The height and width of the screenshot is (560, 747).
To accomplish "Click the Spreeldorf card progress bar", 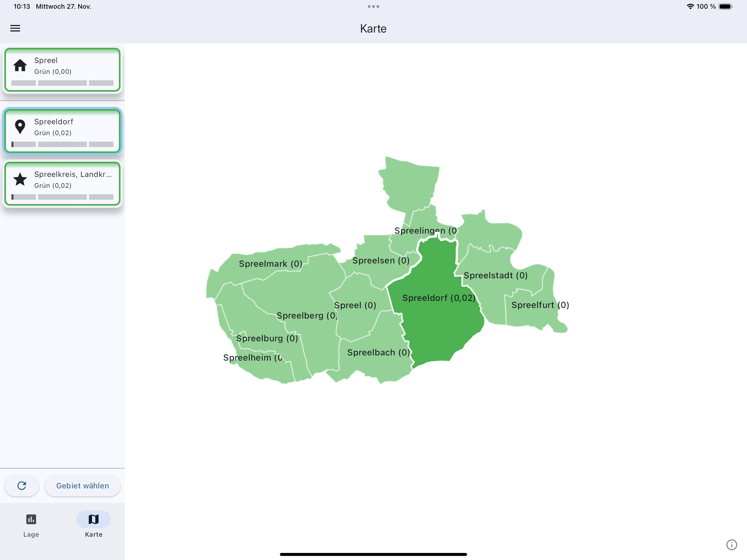I will click(62, 144).
